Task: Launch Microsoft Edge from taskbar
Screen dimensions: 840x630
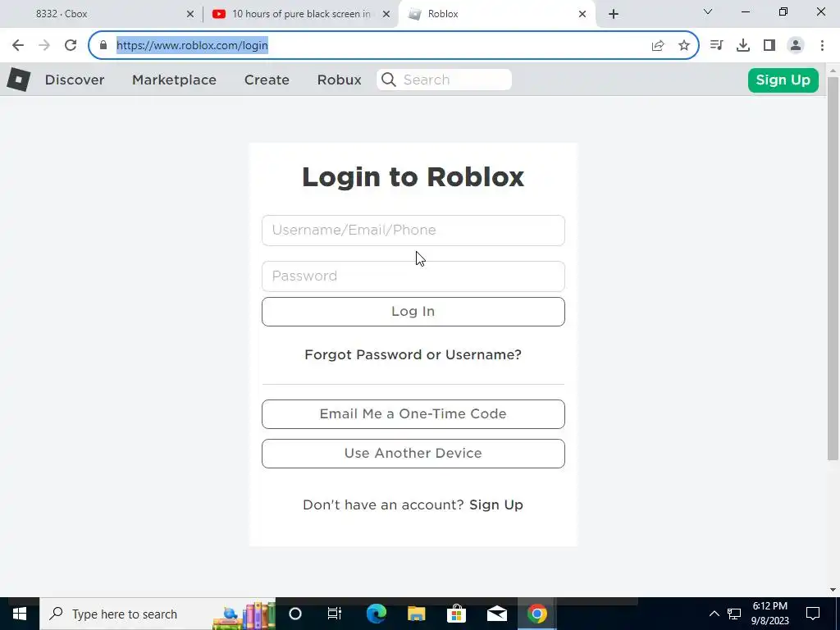Action: pos(376,614)
